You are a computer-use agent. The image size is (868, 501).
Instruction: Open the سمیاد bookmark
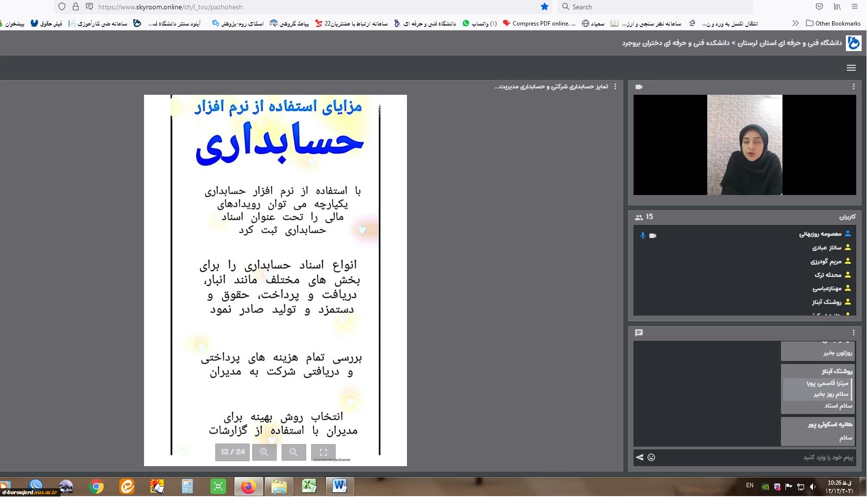point(593,23)
